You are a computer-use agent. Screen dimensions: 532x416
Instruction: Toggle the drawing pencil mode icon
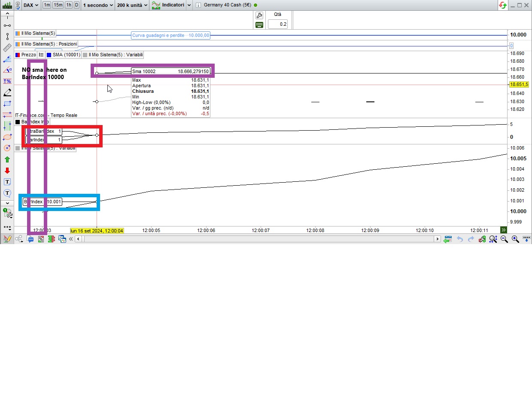click(x=7, y=239)
